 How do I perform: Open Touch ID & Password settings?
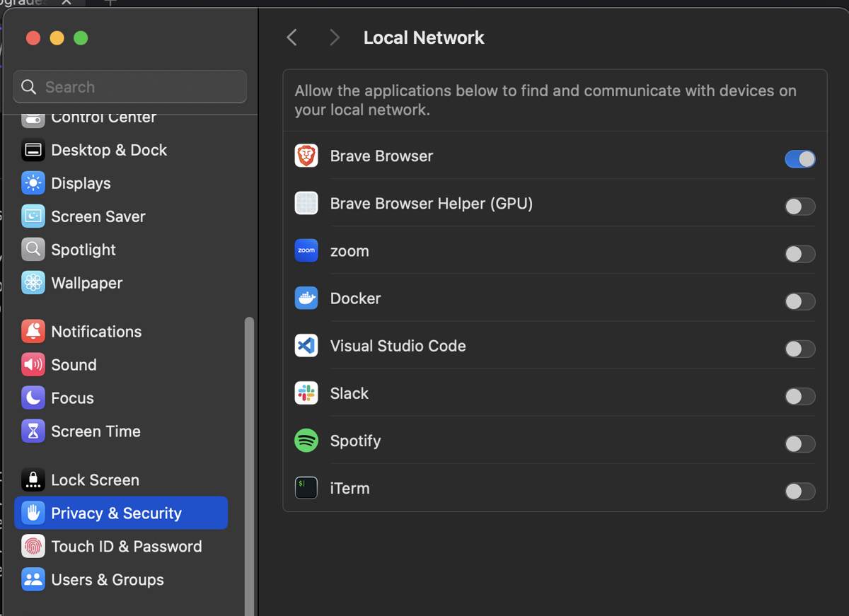pyautogui.click(x=121, y=546)
